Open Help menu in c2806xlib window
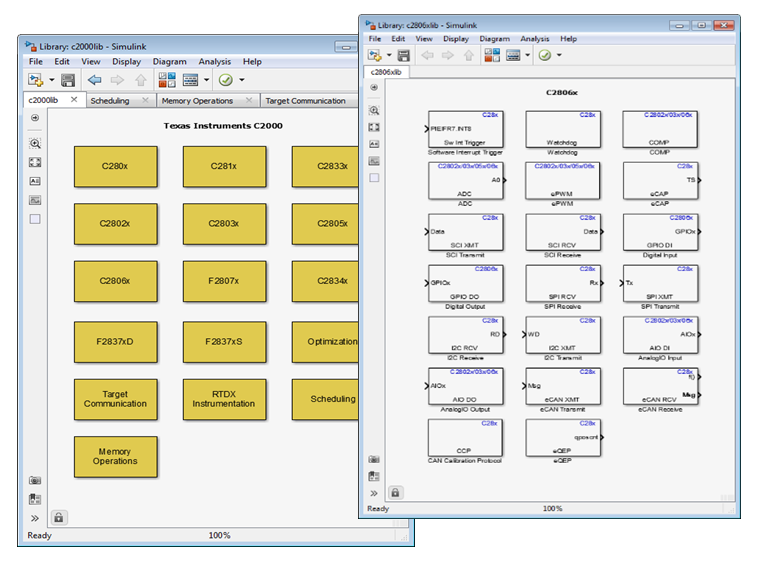Screen dimensions: 761x562 tap(568, 39)
